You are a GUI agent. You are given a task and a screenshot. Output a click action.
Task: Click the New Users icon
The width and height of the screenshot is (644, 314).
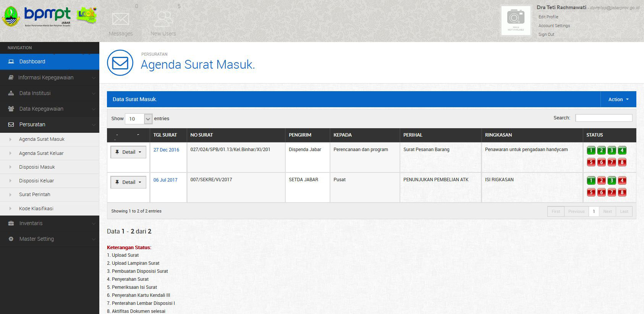[163, 19]
